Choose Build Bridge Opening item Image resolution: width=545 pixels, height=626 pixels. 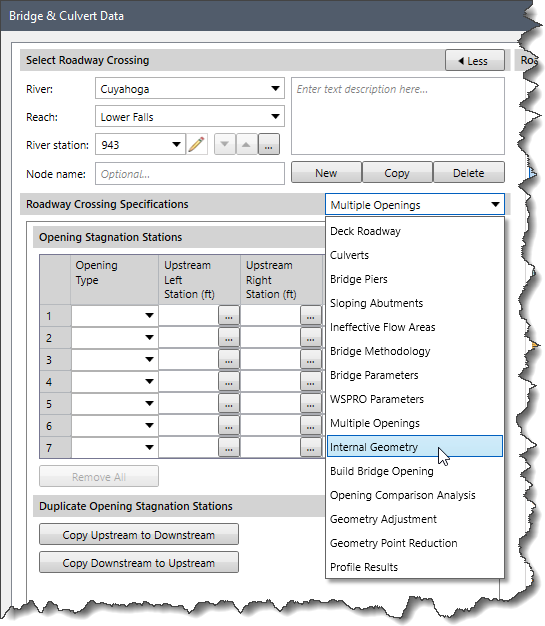tap(415, 471)
